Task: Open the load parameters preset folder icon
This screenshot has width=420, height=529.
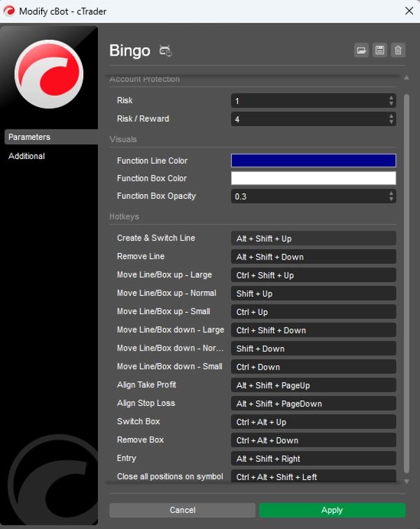Action: click(x=361, y=50)
